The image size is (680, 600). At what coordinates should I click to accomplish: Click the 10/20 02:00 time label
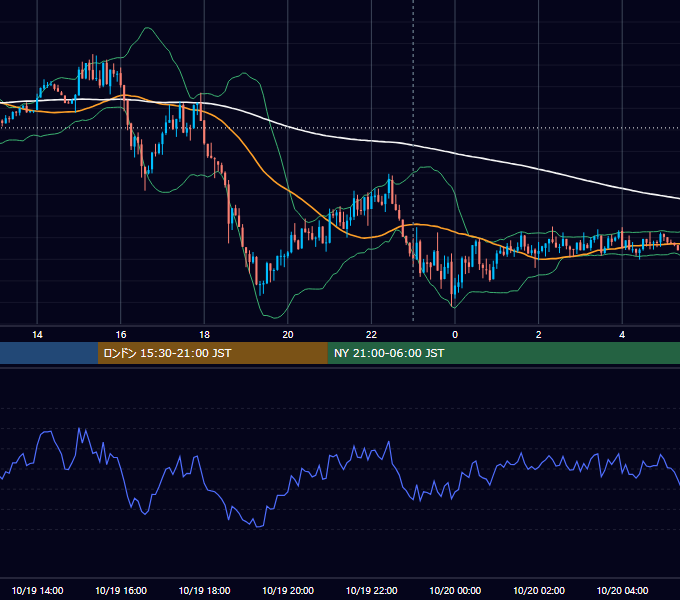click(x=539, y=590)
